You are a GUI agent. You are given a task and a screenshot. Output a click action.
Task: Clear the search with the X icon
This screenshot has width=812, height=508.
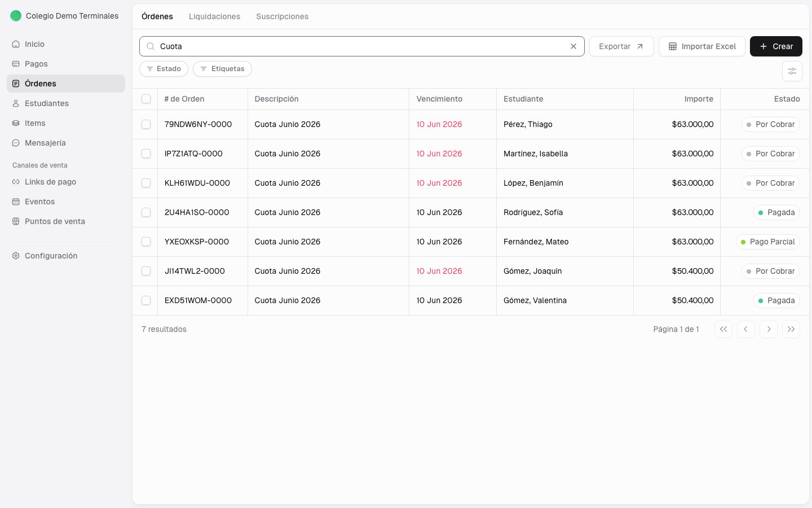point(573,46)
